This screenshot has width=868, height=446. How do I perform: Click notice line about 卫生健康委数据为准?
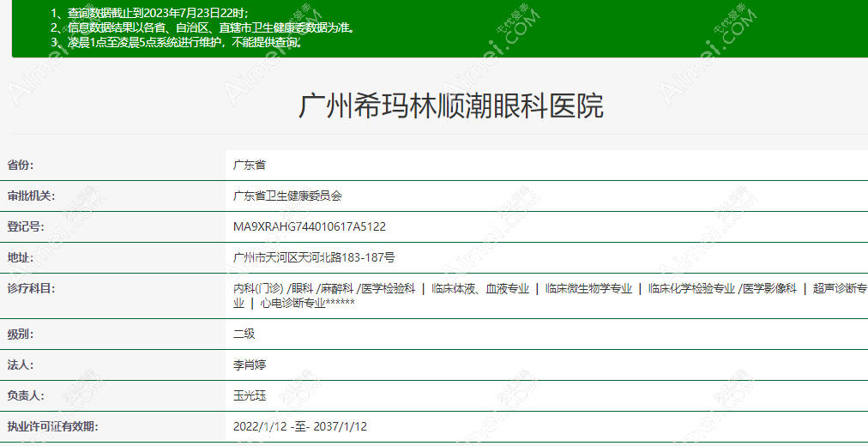pyautogui.click(x=202, y=27)
